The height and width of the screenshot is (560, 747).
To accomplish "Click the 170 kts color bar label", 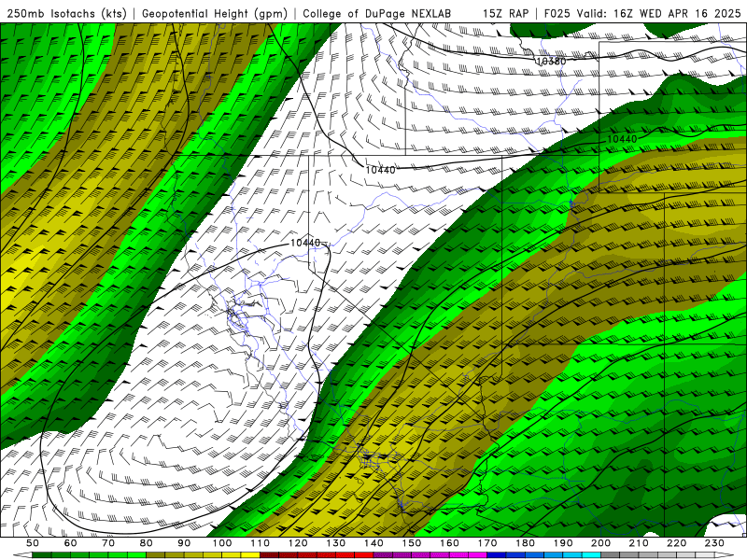I will [x=487, y=543].
